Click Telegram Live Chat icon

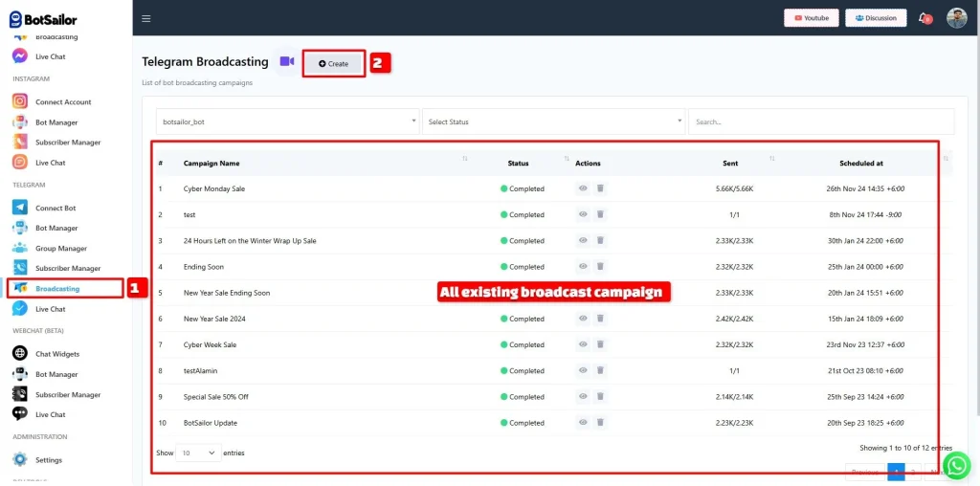click(x=20, y=309)
